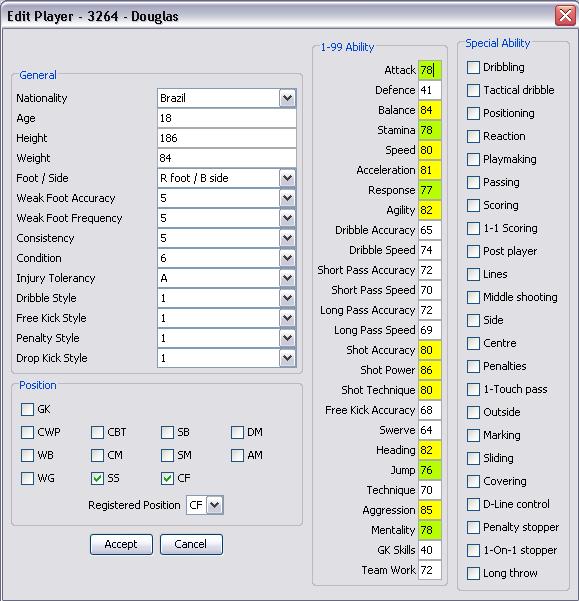Viewport: 579px width, 601px height.
Task: Select the Heading ability value field
Action: [430, 450]
